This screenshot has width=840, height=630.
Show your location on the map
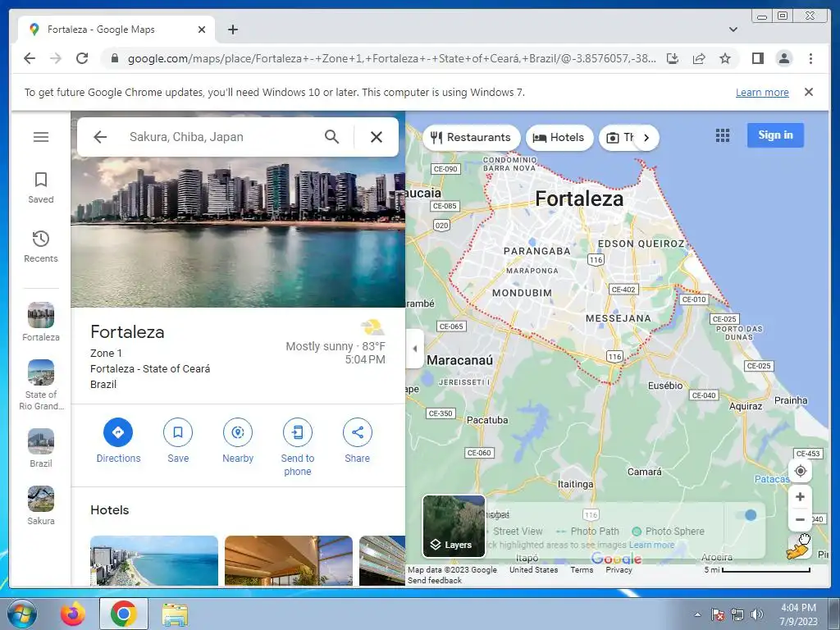801,471
